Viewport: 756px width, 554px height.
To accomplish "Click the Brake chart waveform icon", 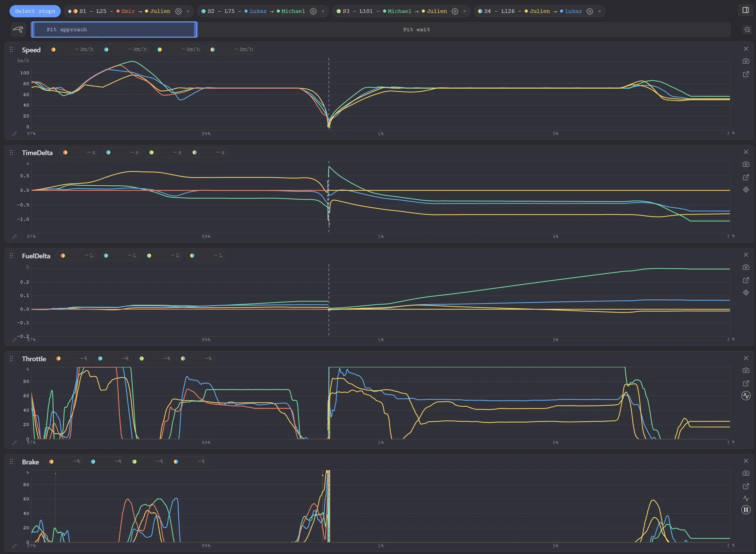I will pyautogui.click(x=746, y=499).
